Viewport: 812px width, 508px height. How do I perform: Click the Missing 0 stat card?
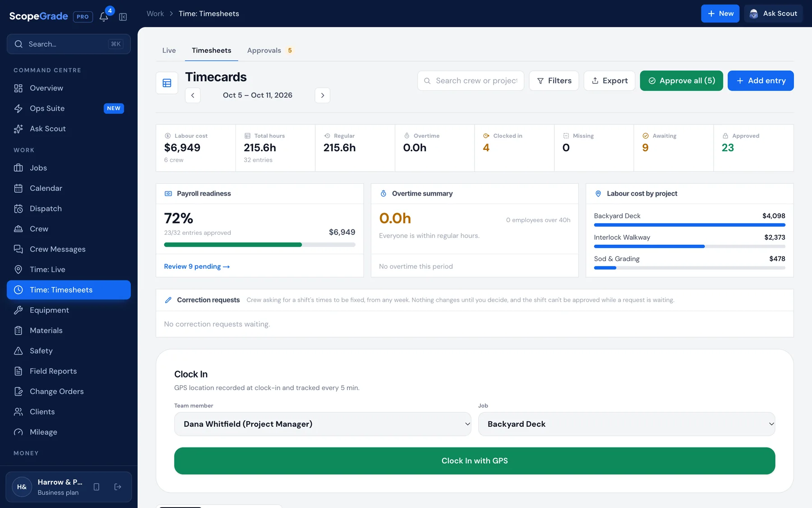[594, 148]
